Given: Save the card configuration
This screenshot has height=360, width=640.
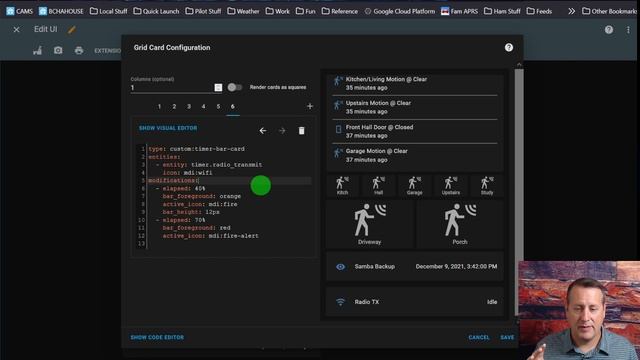Looking at the screenshot, I should tap(507, 337).
